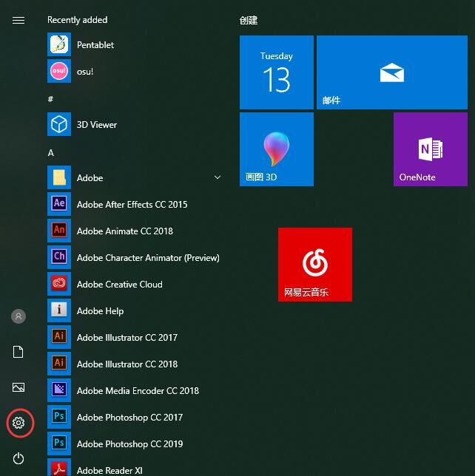Click the Recently added heading
This screenshot has width=475, height=476.
(x=77, y=20)
